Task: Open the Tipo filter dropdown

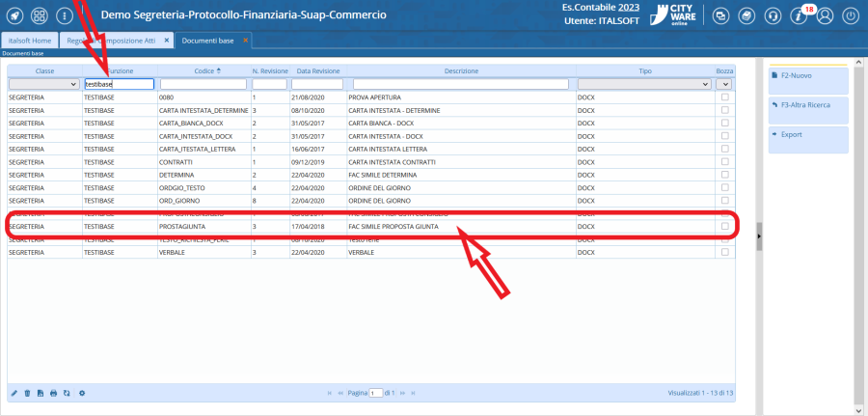Action: 644,84
